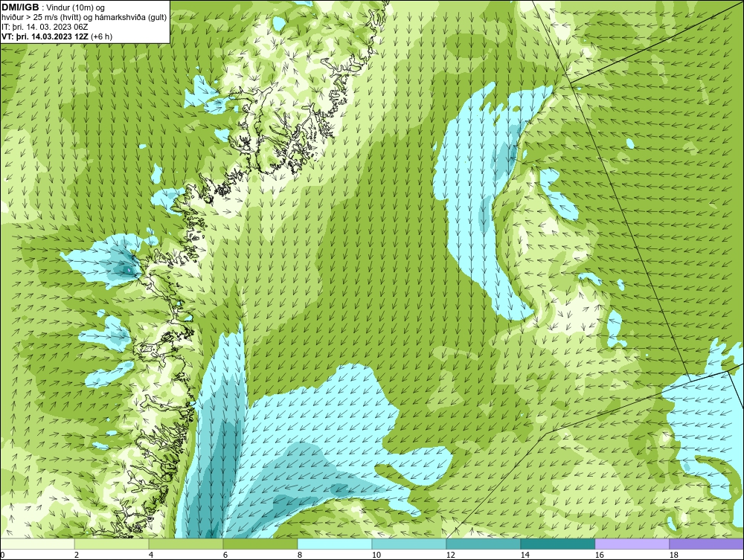
Task: Click the 6–8 m/s darker green legend swatch
Action: coord(260,544)
